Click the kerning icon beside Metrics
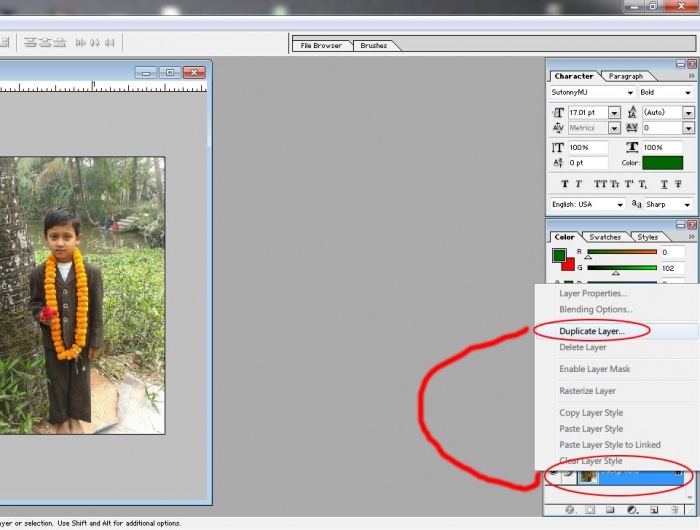 pyautogui.click(x=558, y=128)
